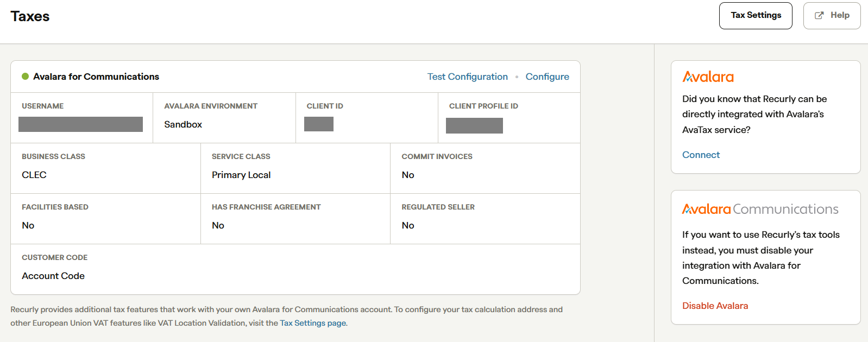Click the CLIENT ID label
This screenshot has width=868, height=342.
(325, 106)
